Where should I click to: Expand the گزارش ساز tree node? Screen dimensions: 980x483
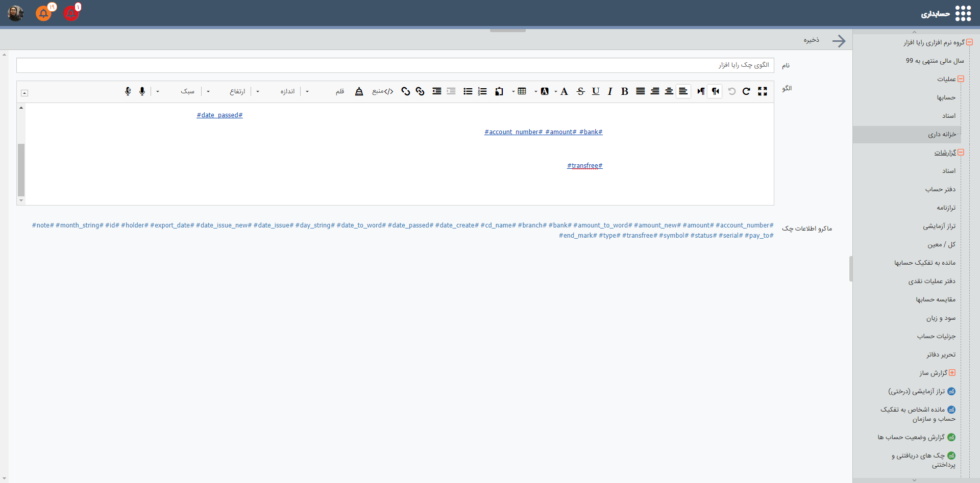tap(952, 373)
